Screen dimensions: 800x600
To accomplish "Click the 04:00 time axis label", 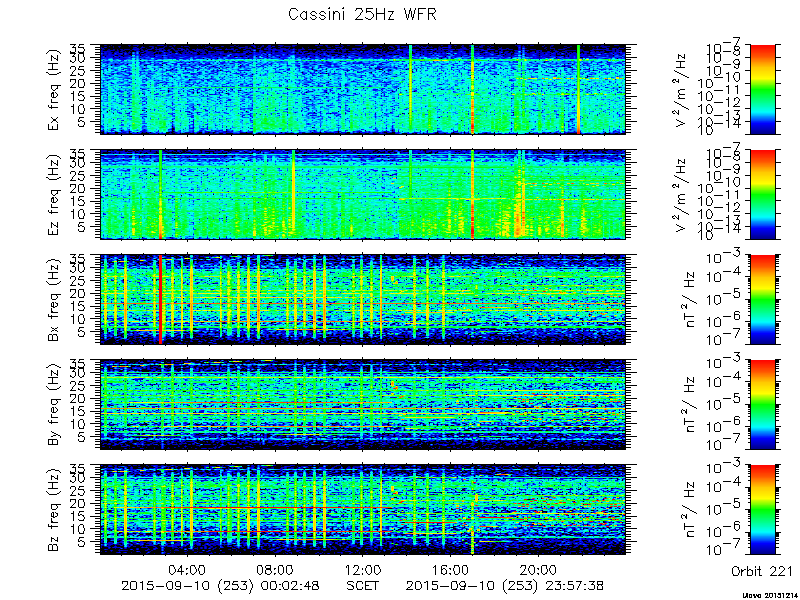I will pos(188,569).
